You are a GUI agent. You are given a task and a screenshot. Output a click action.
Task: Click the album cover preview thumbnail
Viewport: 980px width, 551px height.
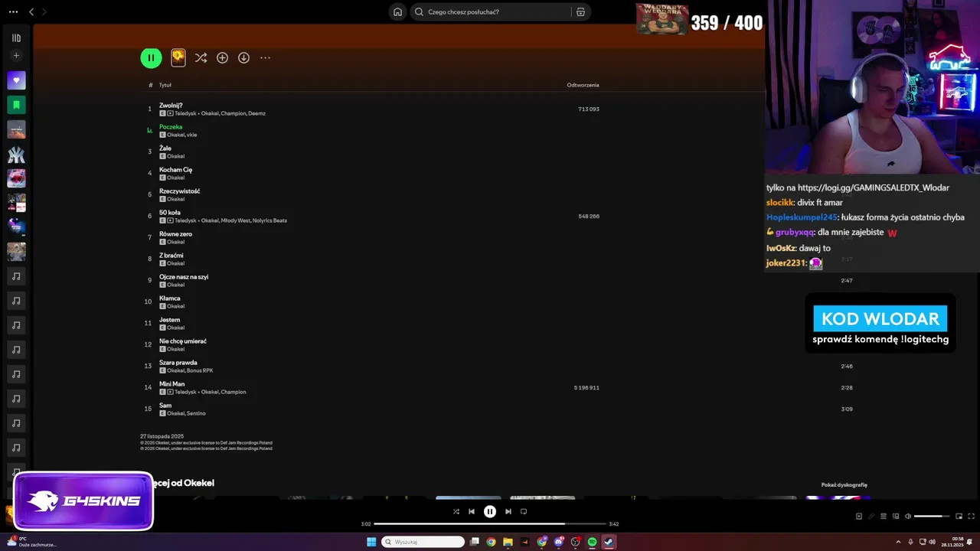point(178,57)
